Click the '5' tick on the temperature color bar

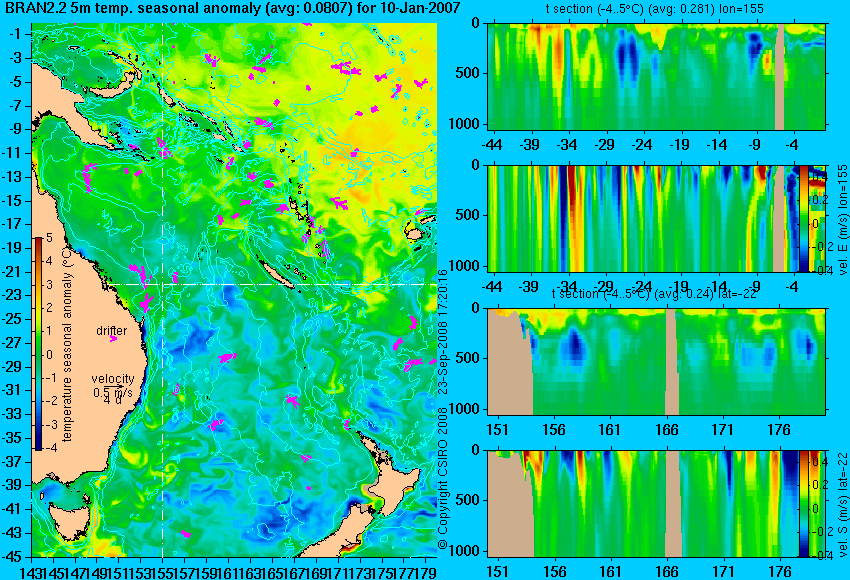click(49, 237)
